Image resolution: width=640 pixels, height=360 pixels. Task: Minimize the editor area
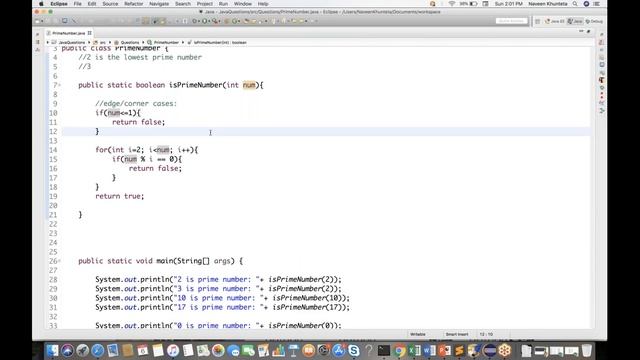pyautogui.click(x=581, y=31)
